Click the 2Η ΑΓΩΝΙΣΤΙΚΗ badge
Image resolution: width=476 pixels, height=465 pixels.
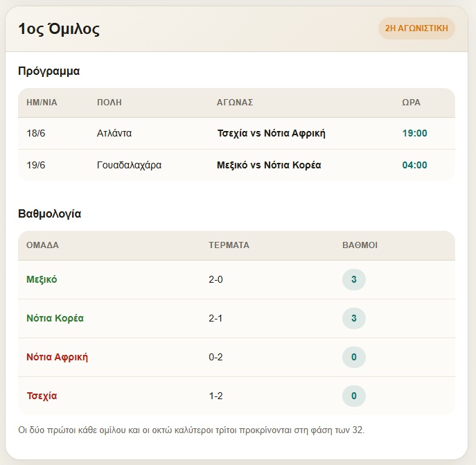(416, 28)
